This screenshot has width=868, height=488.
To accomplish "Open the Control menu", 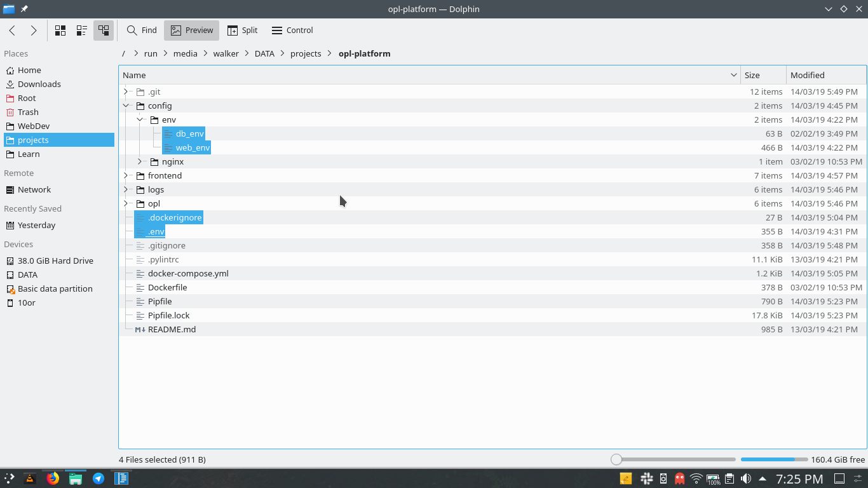I will click(292, 30).
